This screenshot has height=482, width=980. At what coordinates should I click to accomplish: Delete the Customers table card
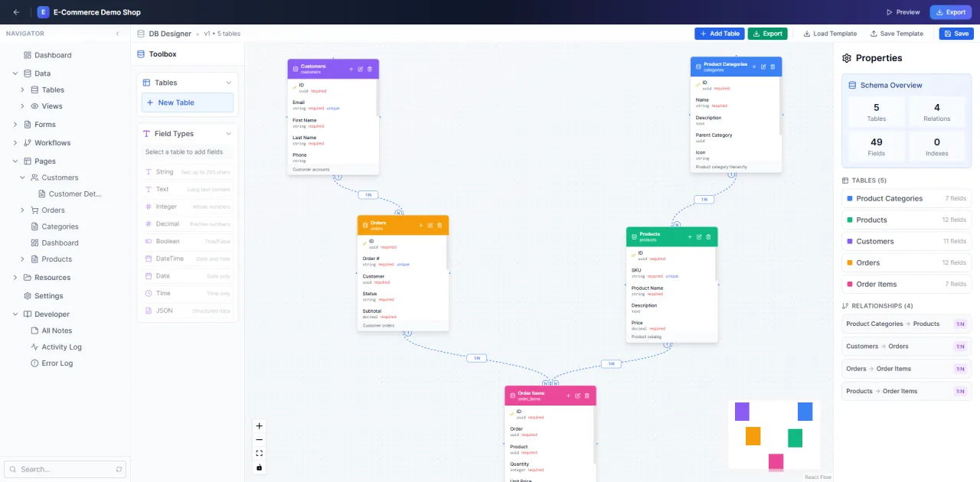pos(370,69)
